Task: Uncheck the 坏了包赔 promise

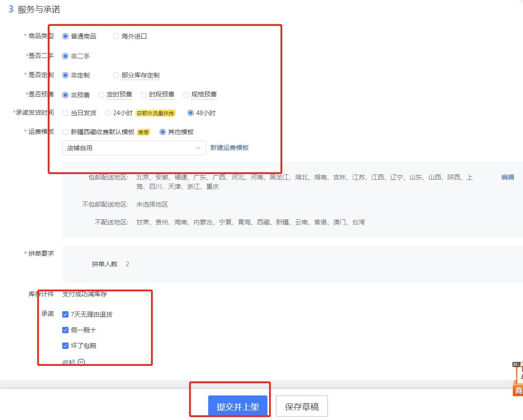Action: (65, 345)
